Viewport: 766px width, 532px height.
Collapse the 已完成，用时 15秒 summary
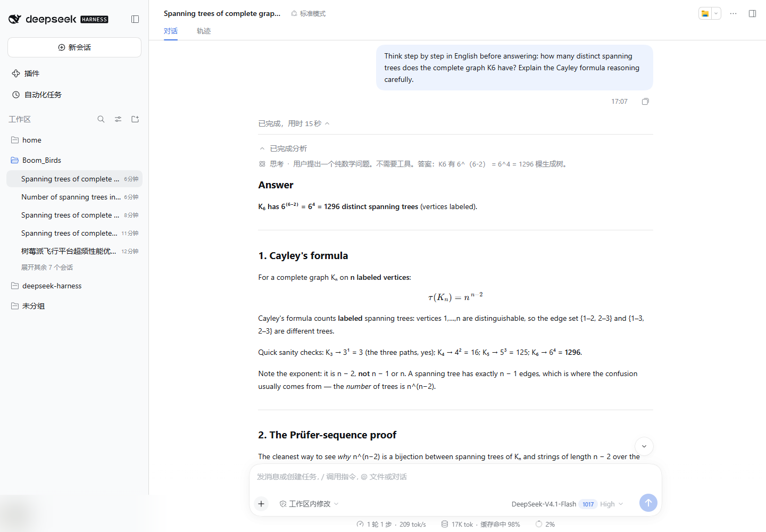(x=294, y=123)
